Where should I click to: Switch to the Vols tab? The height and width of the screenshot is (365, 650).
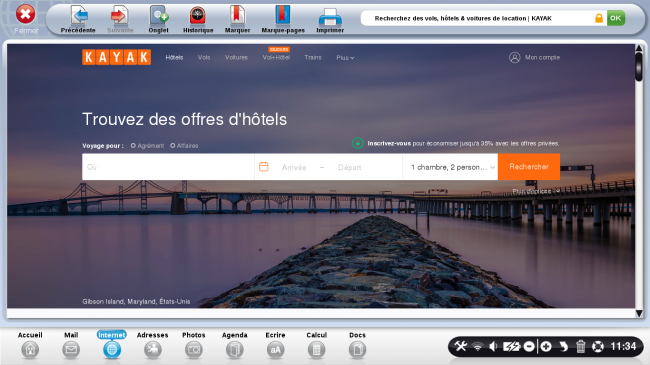tap(204, 58)
